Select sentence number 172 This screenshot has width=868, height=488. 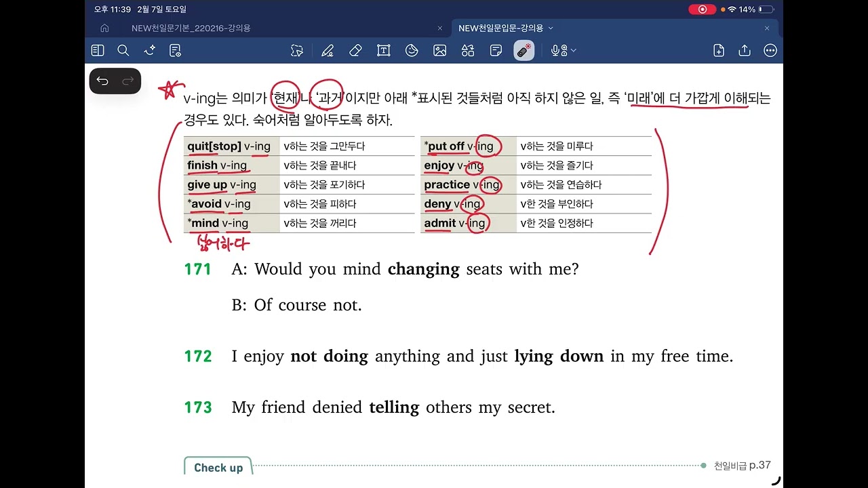click(x=198, y=357)
